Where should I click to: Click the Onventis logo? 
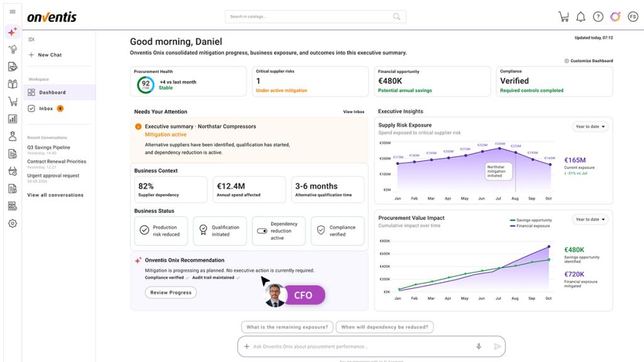pyautogui.click(x=52, y=17)
